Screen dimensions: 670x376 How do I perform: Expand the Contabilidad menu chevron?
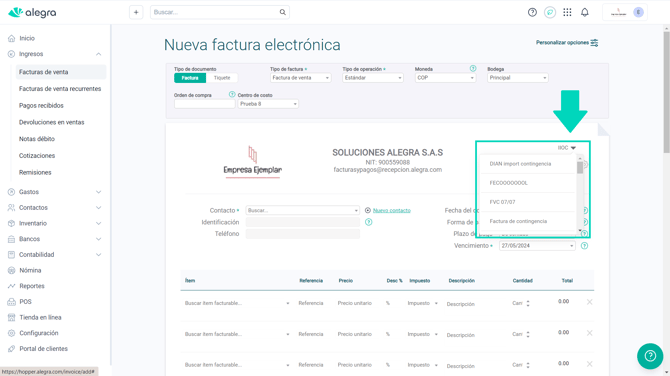(98, 255)
